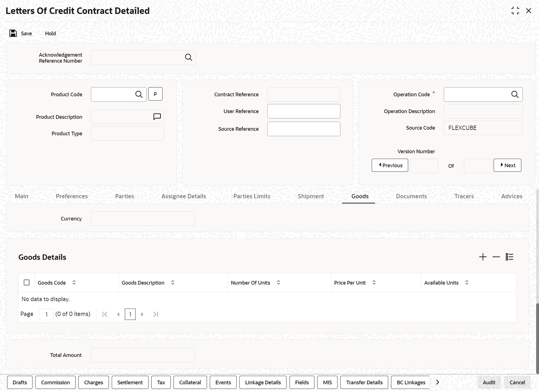Go to Next version
539x392 pixels.
(507, 165)
